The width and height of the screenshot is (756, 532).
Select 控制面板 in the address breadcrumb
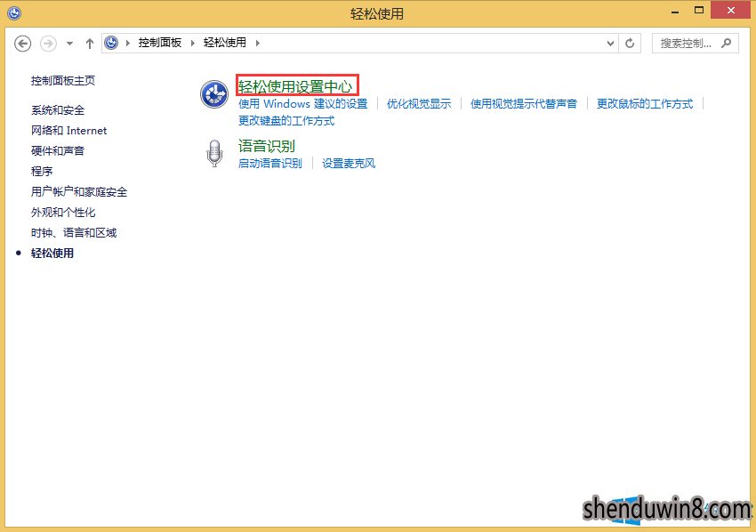coord(159,43)
